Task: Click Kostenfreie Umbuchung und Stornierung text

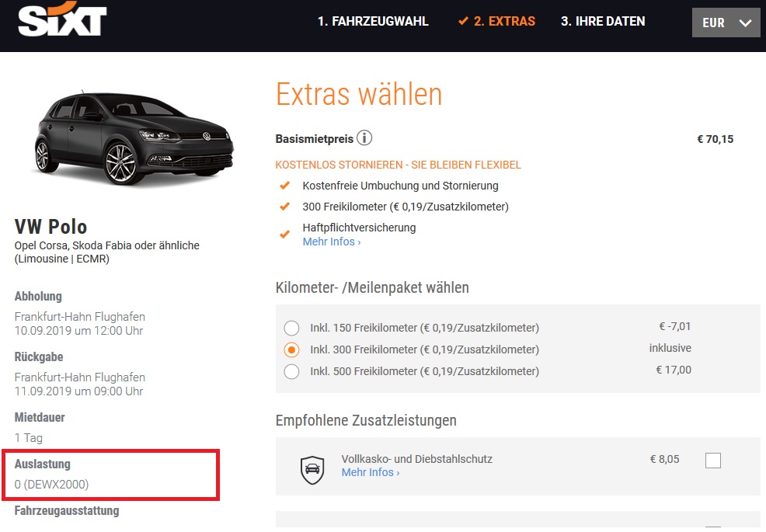Action: [400, 186]
